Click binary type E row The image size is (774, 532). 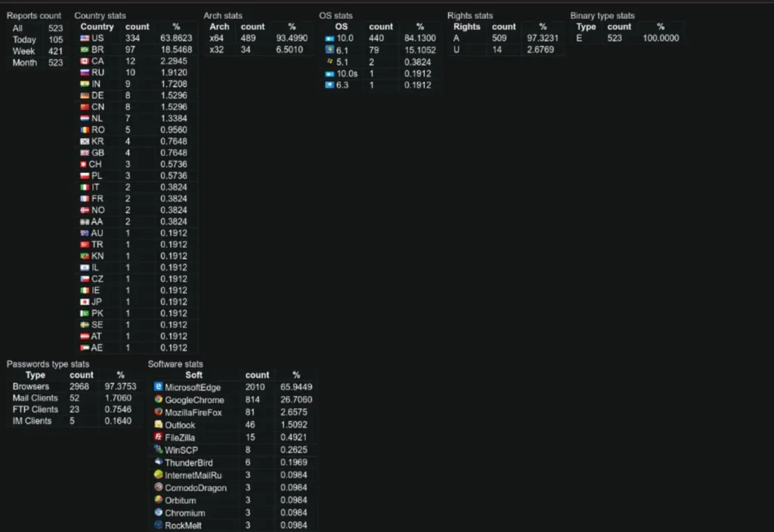pos(627,38)
